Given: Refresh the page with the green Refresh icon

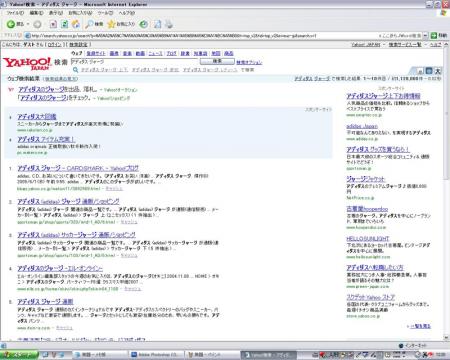Looking at the screenshot, I should 64,24.
